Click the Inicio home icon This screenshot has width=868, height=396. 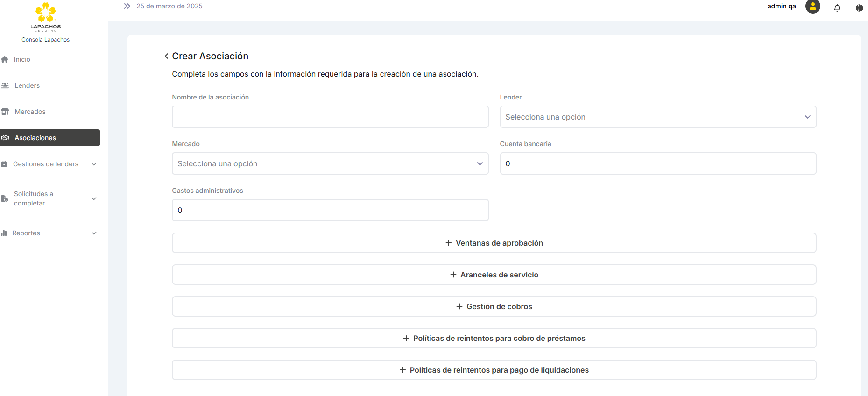pos(5,59)
